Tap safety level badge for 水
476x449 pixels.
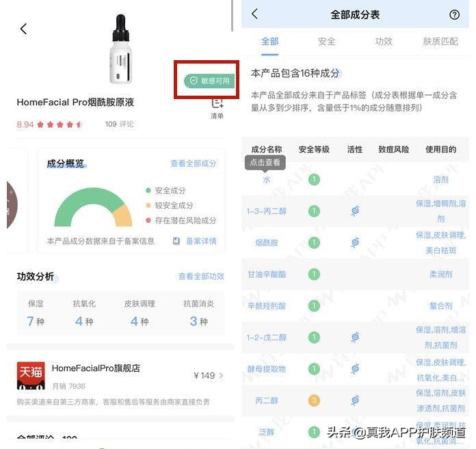pos(314,180)
